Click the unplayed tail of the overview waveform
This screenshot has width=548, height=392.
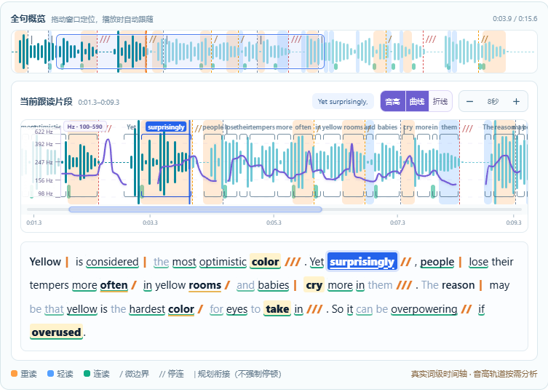pyautogui.click(x=521, y=52)
